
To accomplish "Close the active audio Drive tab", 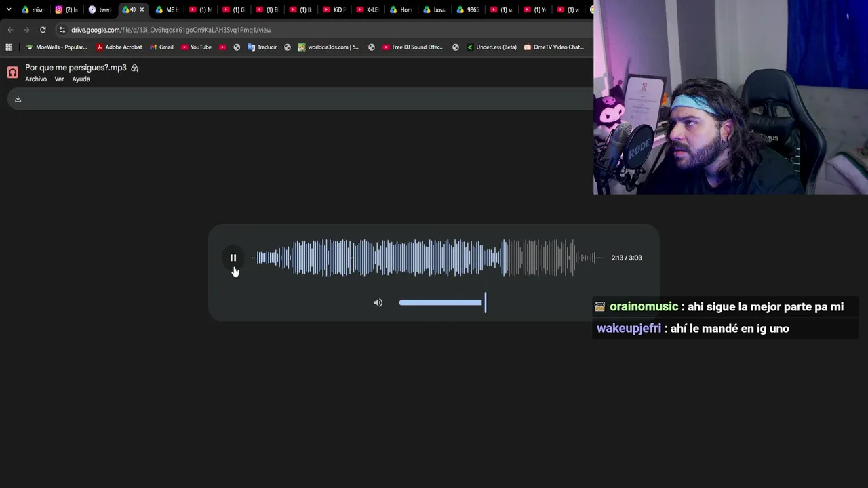I will click(x=142, y=9).
